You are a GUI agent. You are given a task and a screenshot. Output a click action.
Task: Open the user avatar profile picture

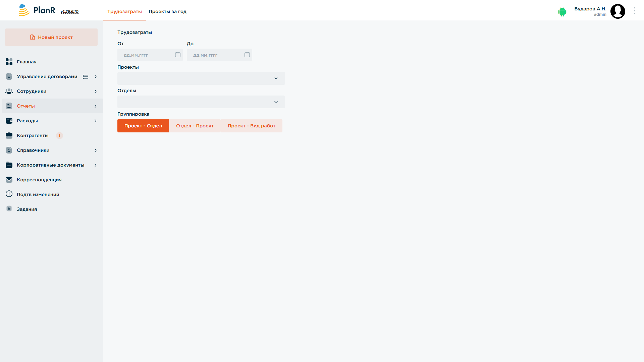click(618, 11)
